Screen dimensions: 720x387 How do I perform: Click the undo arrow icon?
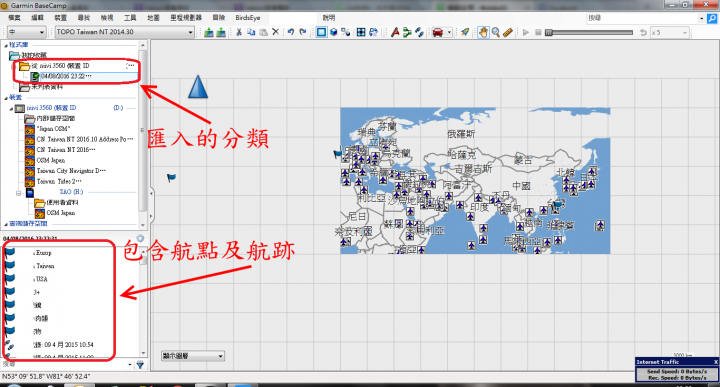291,32
